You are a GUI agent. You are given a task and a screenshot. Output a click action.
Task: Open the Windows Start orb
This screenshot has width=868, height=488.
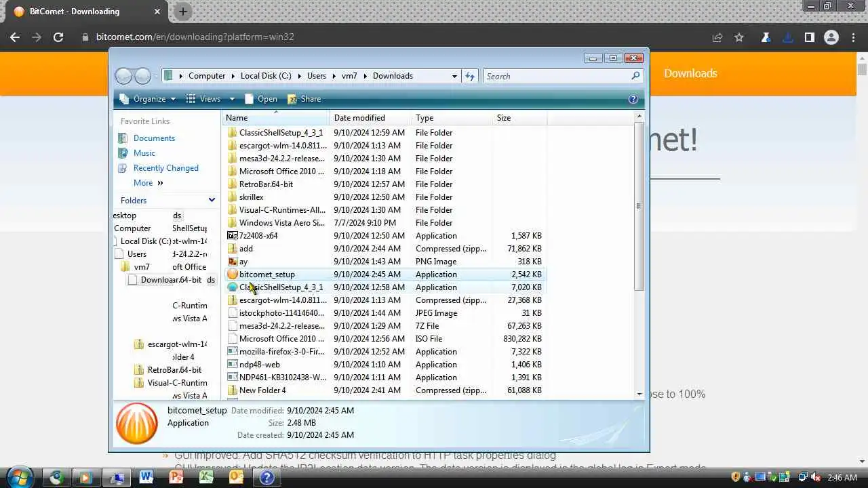19,477
